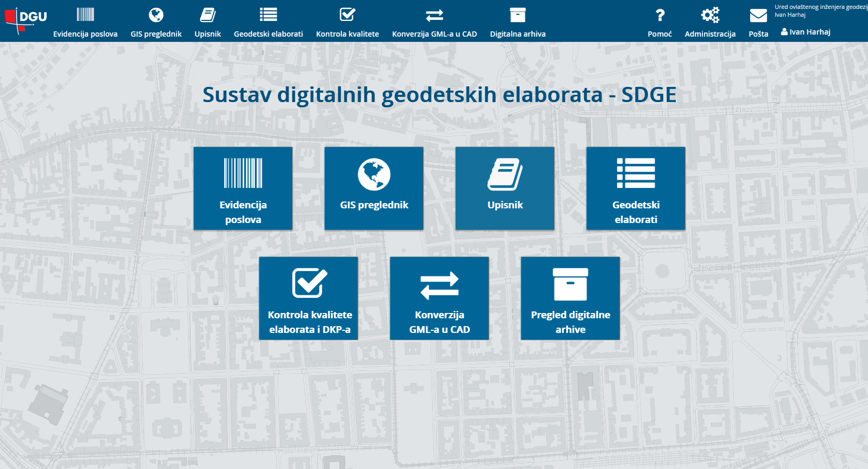The width and height of the screenshot is (868, 469).
Task: Click Kontrola kvalitete checkmark icon in navbar
Action: coord(347,15)
